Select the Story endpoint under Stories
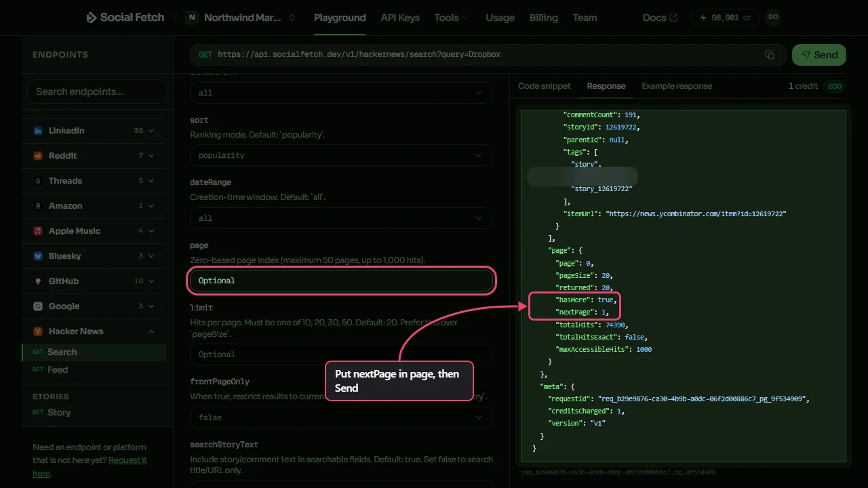 click(94, 413)
